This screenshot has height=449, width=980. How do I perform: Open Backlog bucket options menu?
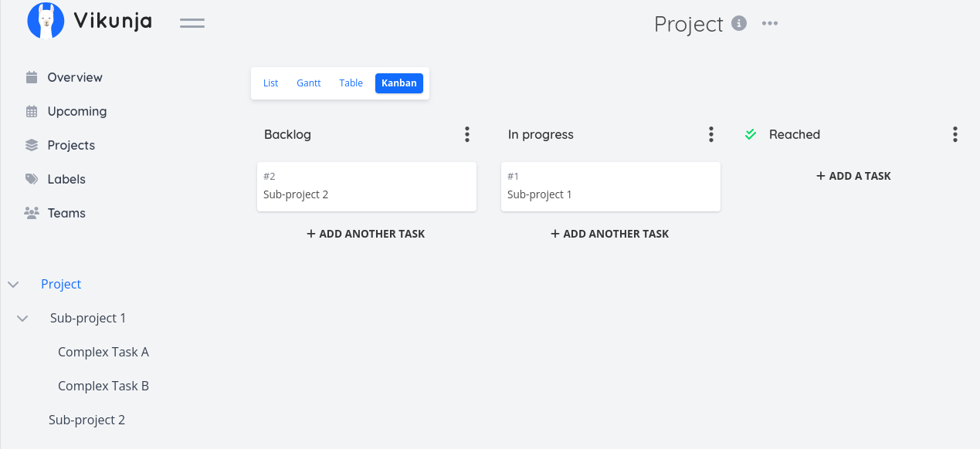coord(467,135)
